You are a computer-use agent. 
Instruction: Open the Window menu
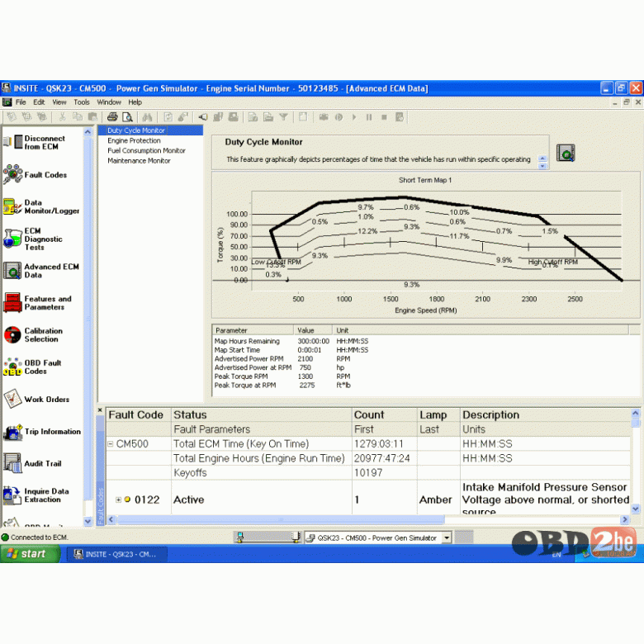tap(109, 102)
